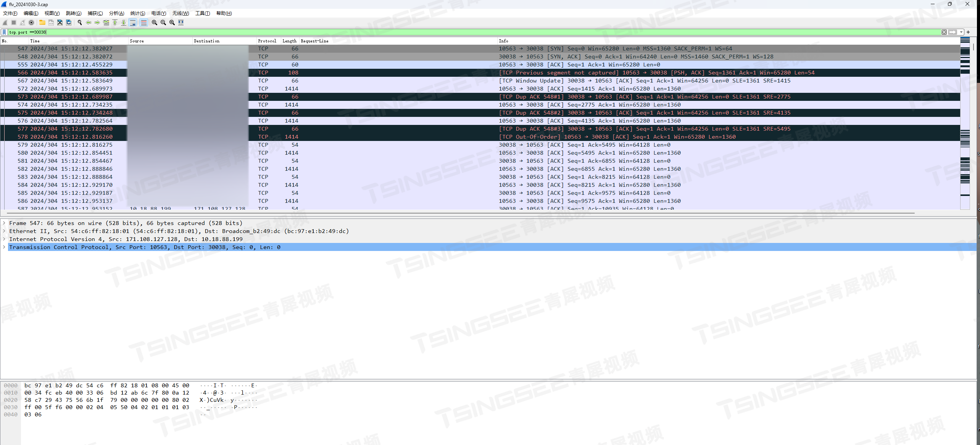This screenshot has height=445, width=980.
Task: Toggle auto-scroll during live capture
Action: coord(133,23)
